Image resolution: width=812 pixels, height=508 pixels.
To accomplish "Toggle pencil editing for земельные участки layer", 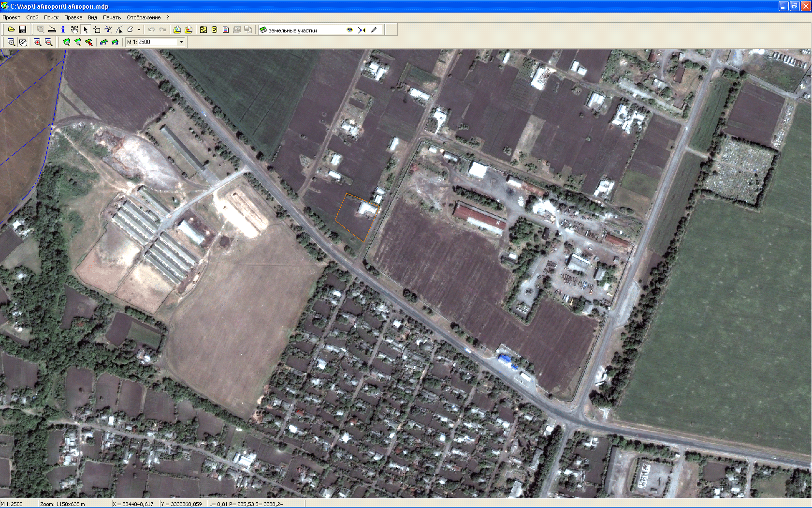I will pyautogui.click(x=374, y=30).
